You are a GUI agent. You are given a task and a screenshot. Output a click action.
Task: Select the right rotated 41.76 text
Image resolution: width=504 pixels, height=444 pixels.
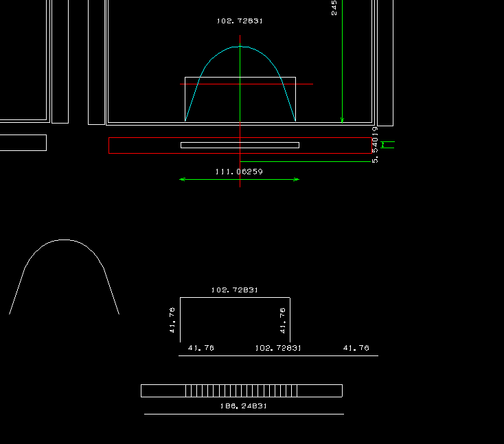coord(283,320)
